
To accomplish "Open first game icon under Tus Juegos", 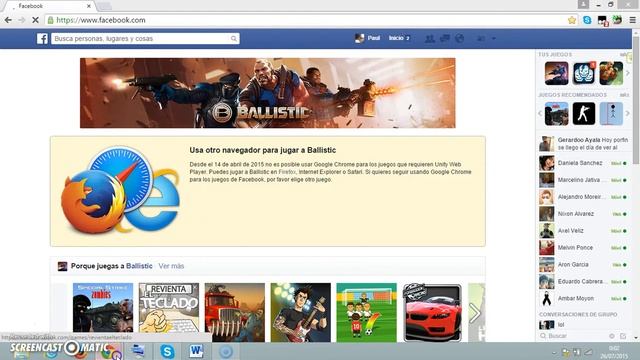I will (x=556, y=73).
